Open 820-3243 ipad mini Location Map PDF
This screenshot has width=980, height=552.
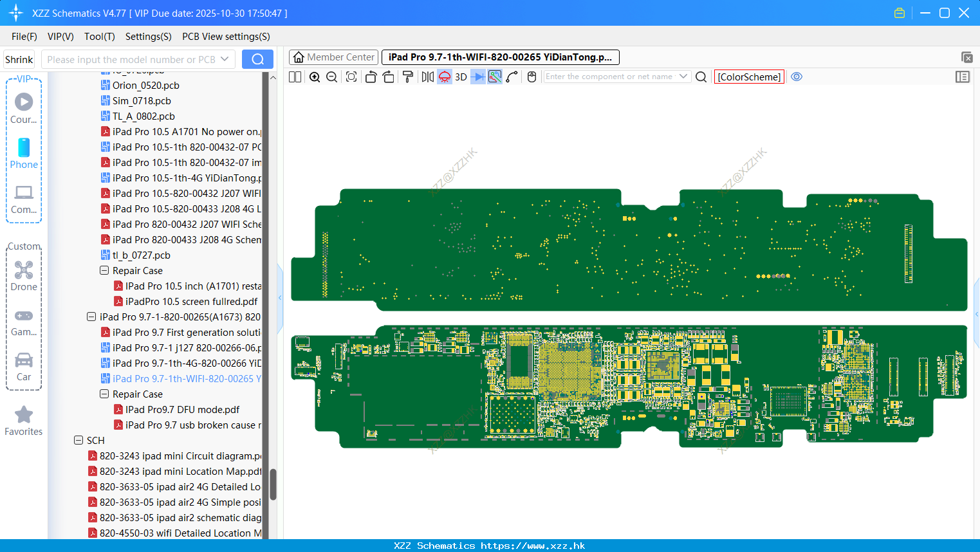tap(175, 472)
